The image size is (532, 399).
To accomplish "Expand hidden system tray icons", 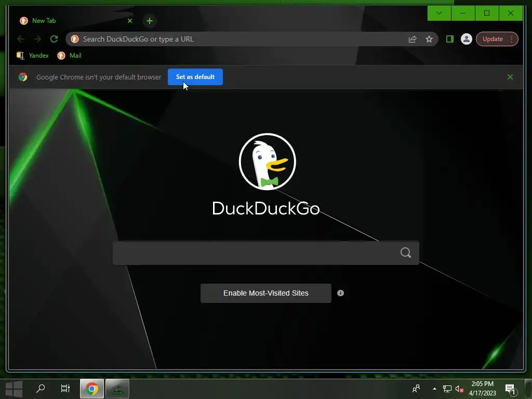I will pyautogui.click(x=434, y=389).
